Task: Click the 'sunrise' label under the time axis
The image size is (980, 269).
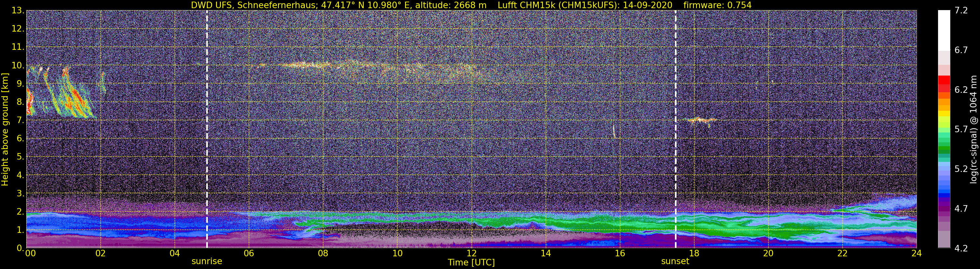Action: pos(207,262)
